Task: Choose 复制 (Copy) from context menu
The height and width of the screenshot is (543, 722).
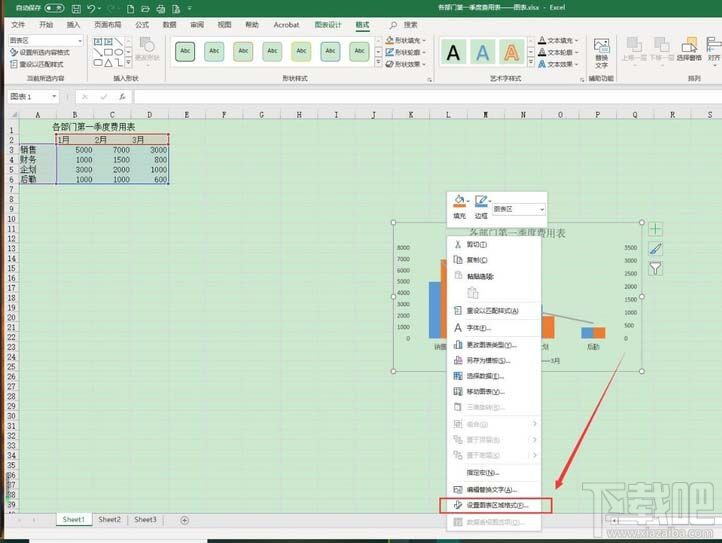Action: tap(493, 260)
